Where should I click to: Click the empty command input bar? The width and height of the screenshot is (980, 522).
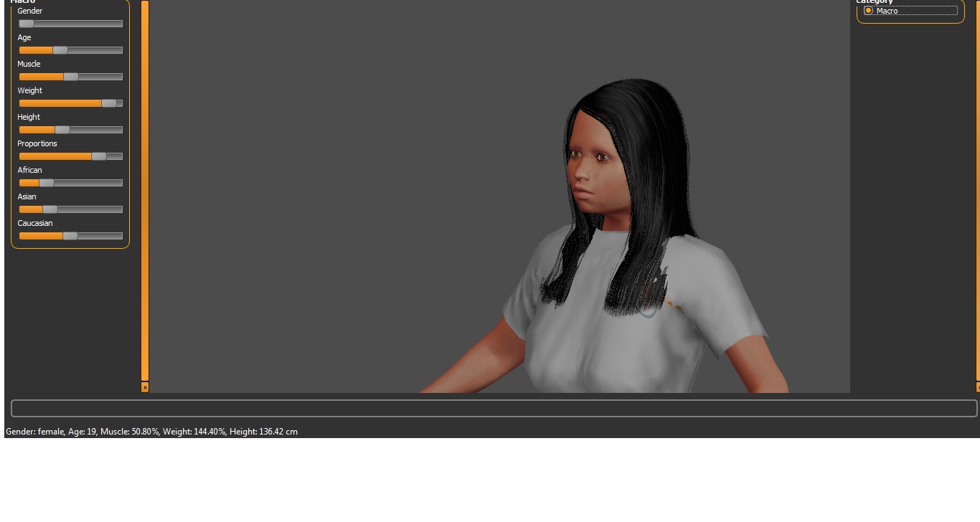tap(494, 409)
